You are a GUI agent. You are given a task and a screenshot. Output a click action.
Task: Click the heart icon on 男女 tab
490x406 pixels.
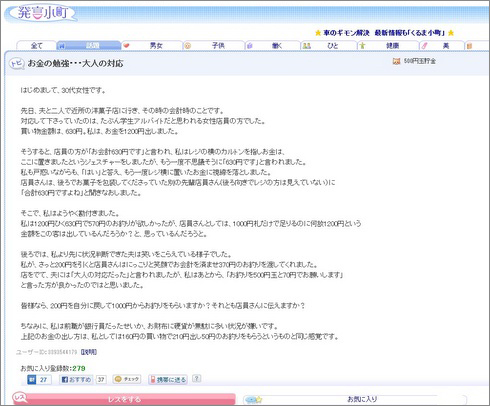click(126, 46)
